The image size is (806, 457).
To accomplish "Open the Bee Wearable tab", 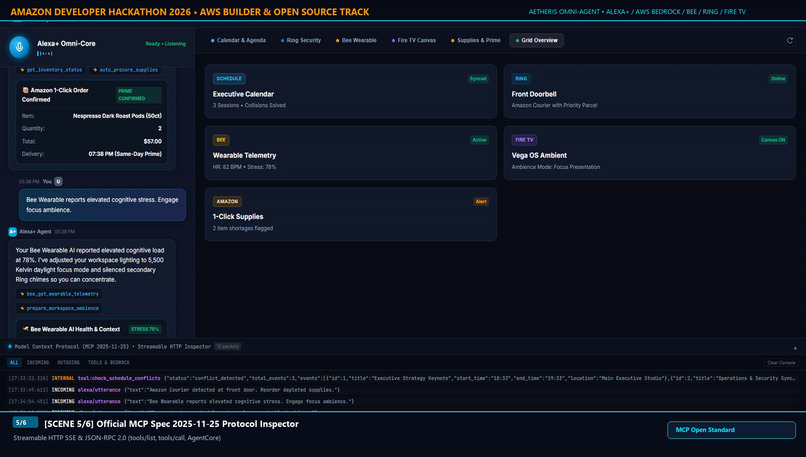I will pos(356,41).
